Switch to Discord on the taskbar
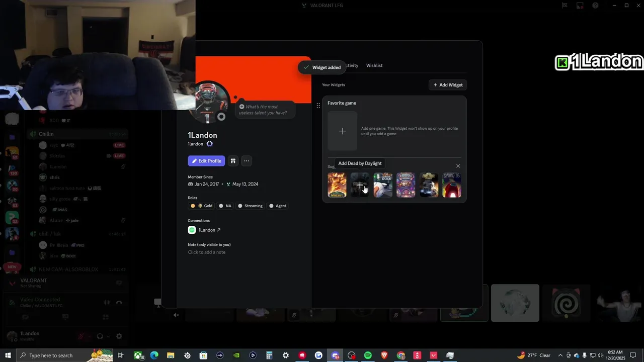Screen dimensions: 644x362 (x=335, y=355)
